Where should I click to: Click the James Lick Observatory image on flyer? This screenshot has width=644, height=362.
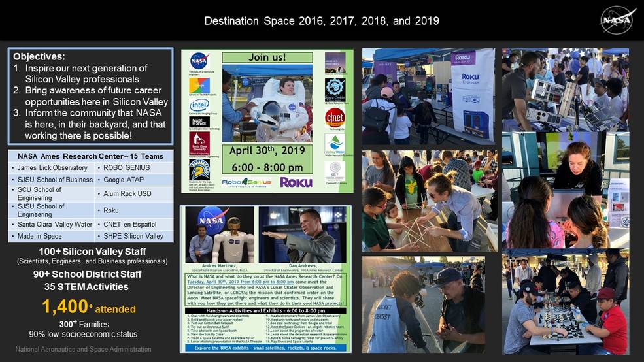(335, 62)
